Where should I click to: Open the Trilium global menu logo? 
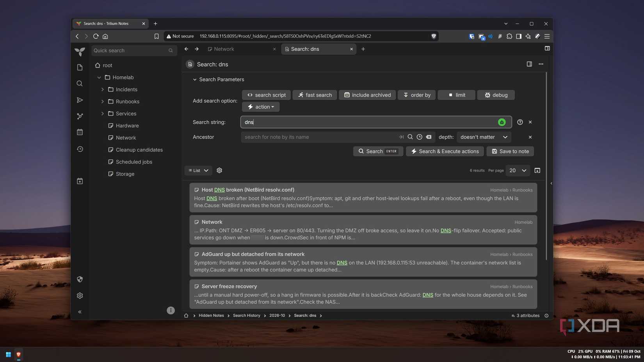pos(80,51)
